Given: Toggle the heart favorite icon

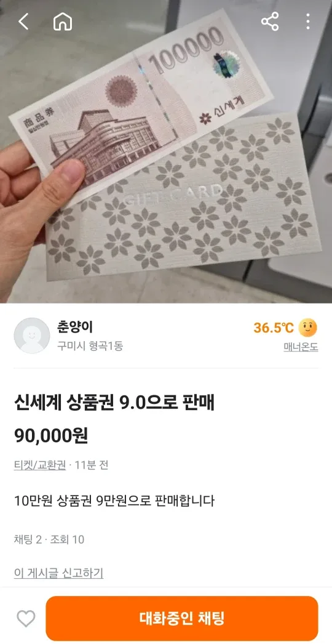Looking at the screenshot, I should coord(26,619).
